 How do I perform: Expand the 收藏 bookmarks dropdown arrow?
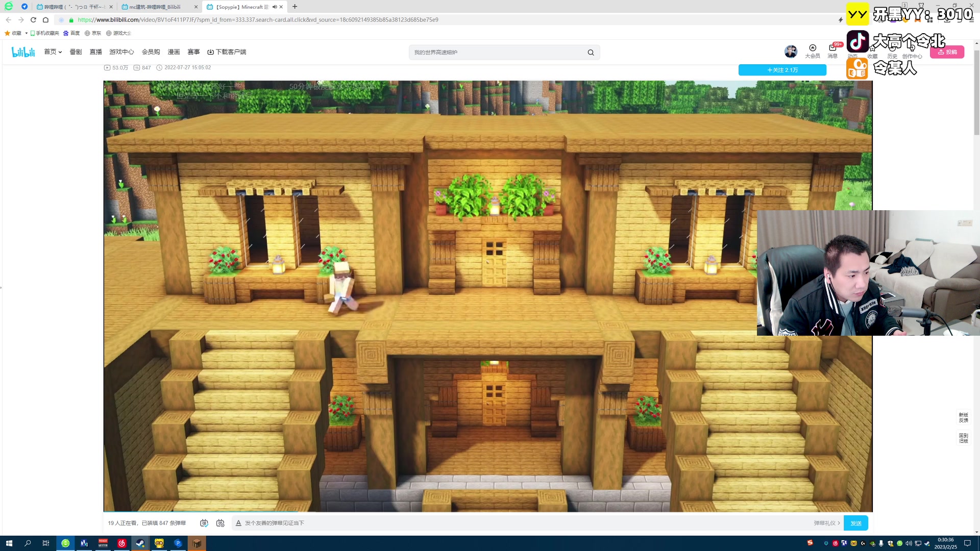(26, 33)
